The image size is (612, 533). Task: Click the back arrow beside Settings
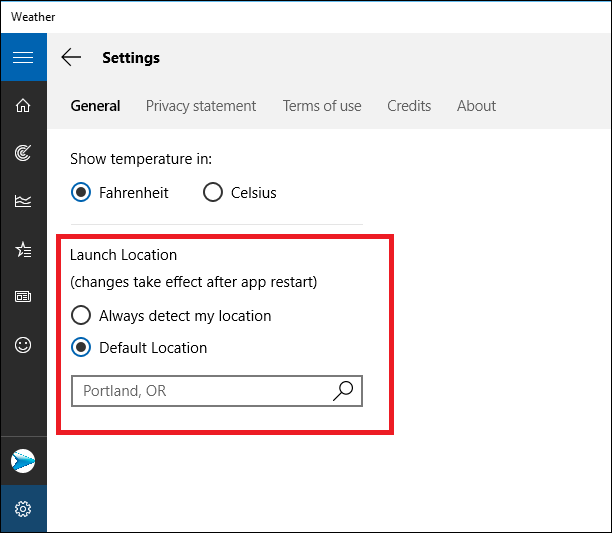point(71,57)
